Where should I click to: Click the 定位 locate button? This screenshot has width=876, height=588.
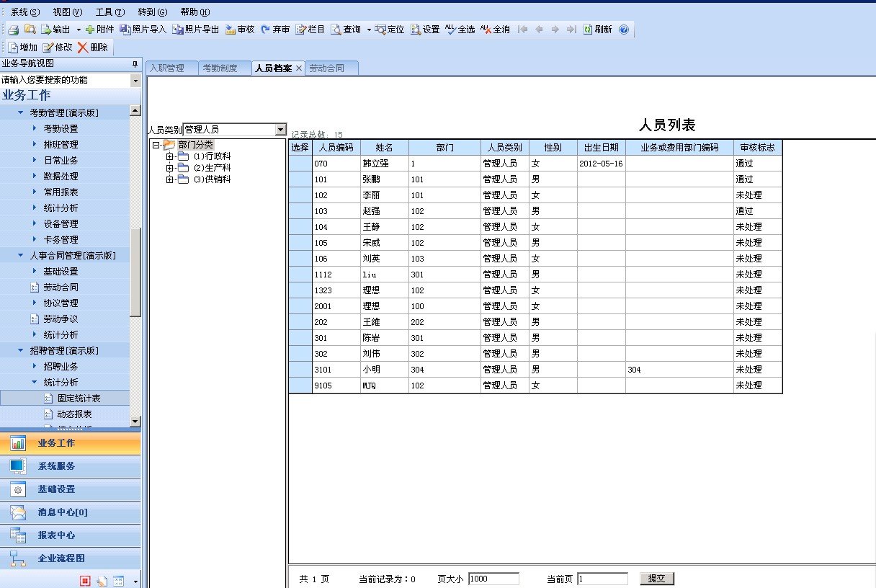pyautogui.click(x=390, y=30)
